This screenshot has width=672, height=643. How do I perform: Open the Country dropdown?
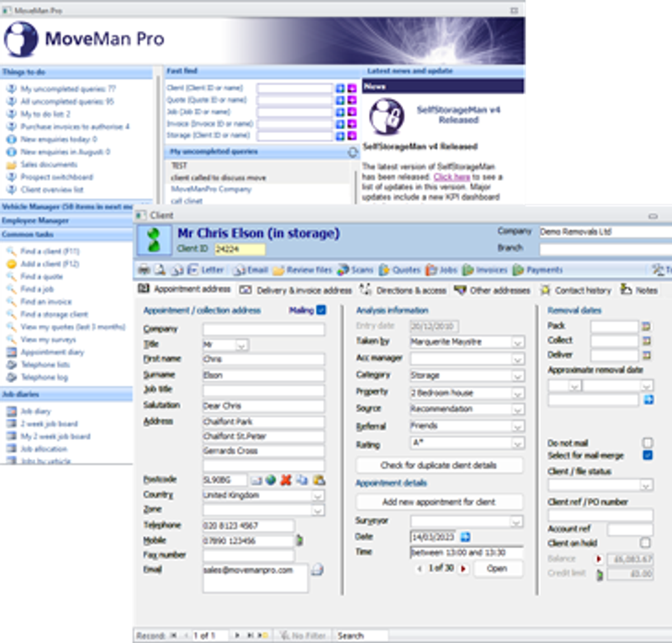318,496
